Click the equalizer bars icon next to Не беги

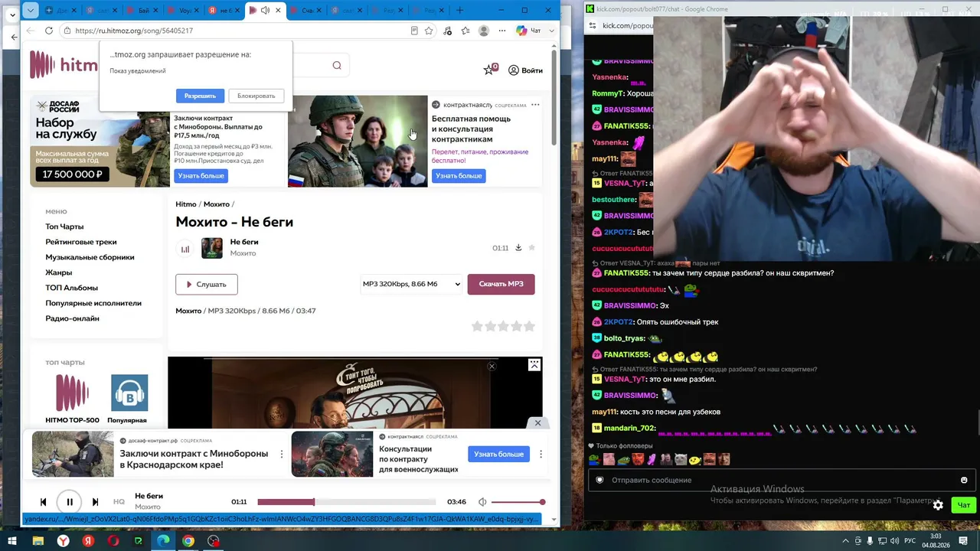point(185,249)
